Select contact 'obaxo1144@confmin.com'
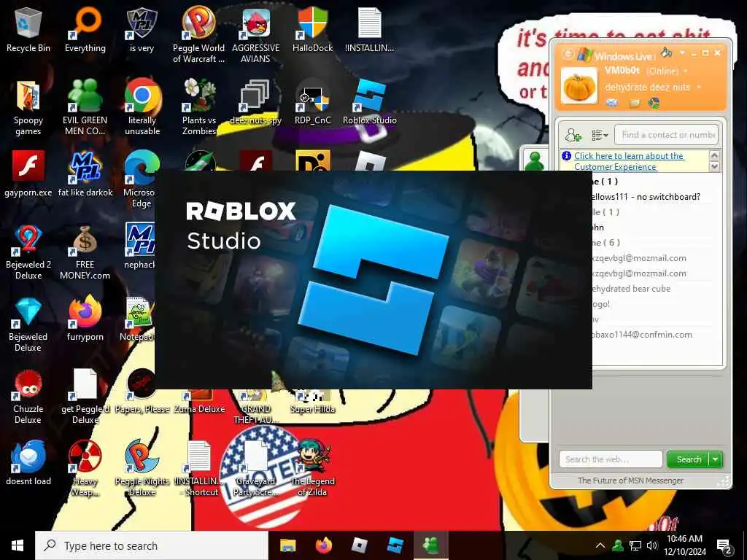The height and width of the screenshot is (560, 747). 642,334
